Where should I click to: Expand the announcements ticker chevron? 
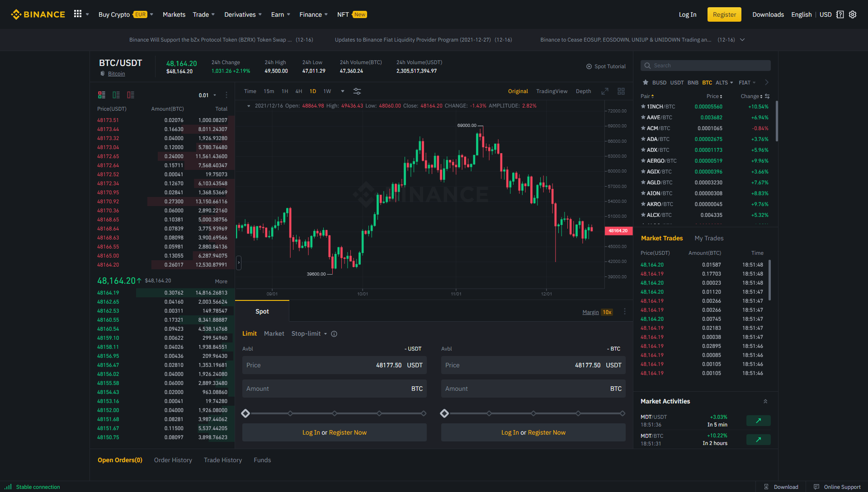pos(742,40)
